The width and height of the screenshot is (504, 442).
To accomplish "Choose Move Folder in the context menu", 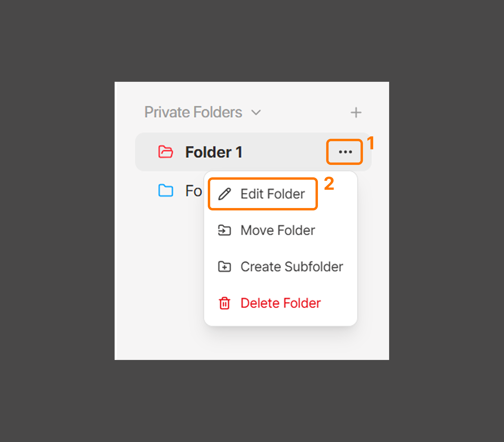I will (277, 230).
